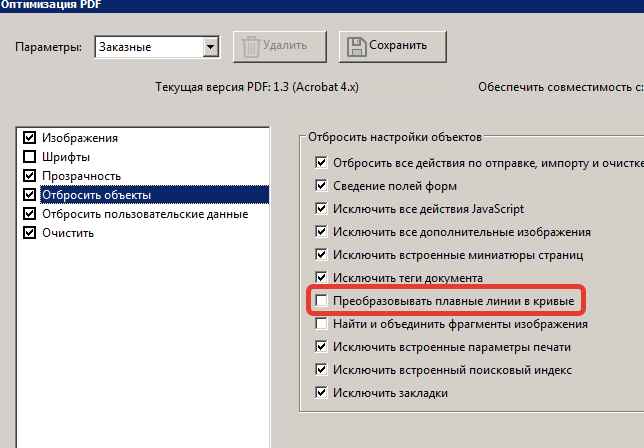This screenshot has height=448, width=644.
Task: Enable Преобразовывать плавные линии в кривые
Action: coord(321,301)
